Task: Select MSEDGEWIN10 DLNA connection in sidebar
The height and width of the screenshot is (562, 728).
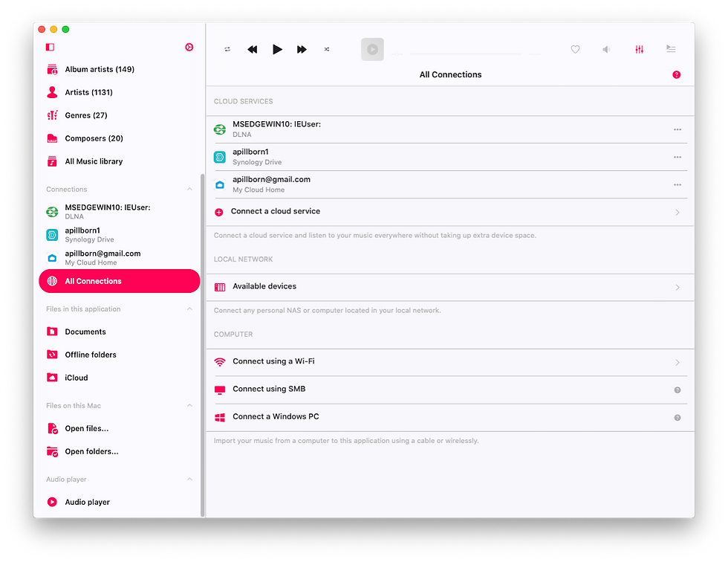Action: pos(120,212)
